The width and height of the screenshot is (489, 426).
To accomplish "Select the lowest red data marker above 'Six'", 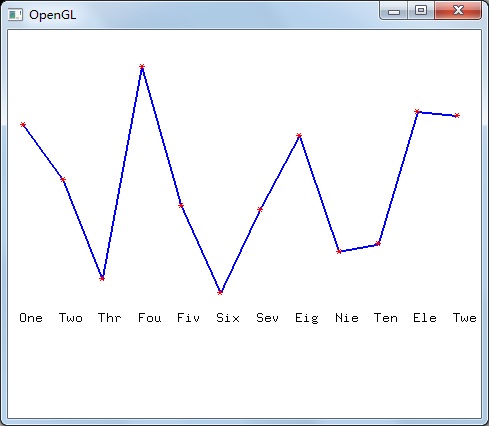I will tap(220, 293).
